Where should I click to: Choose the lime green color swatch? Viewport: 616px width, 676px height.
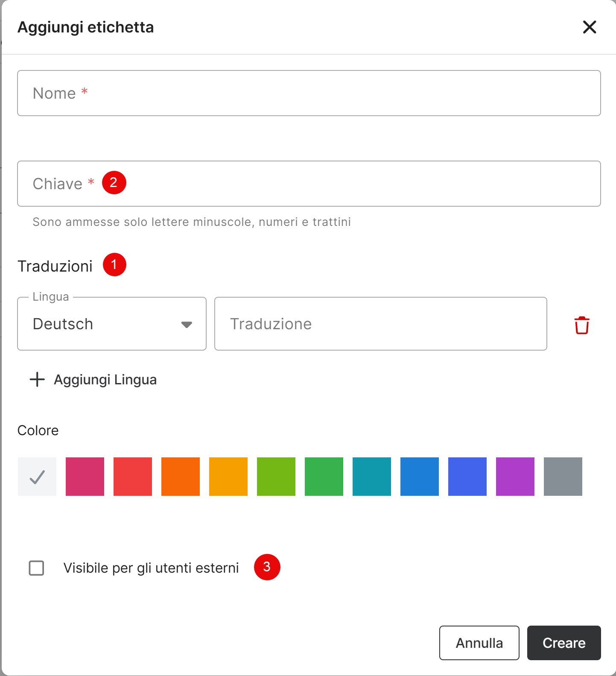(x=276, y=477)
